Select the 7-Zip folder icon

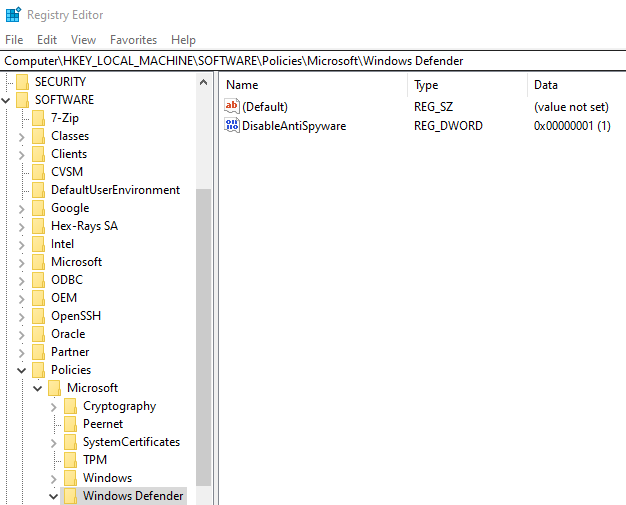click(39, 118)
